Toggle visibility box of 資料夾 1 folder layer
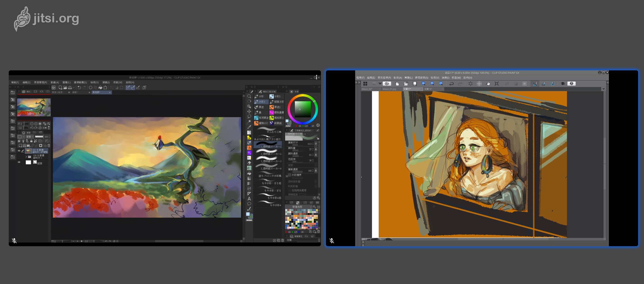 19,156
